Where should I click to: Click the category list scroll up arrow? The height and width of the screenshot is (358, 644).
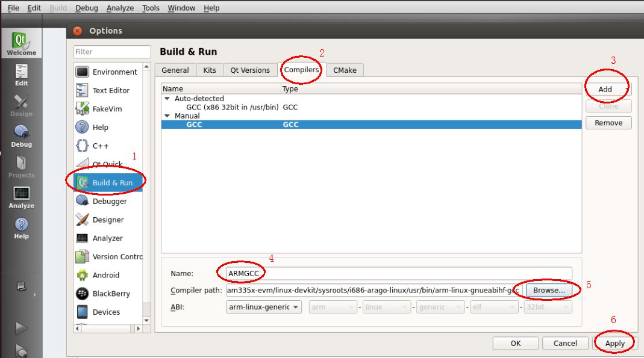point(146,66)
